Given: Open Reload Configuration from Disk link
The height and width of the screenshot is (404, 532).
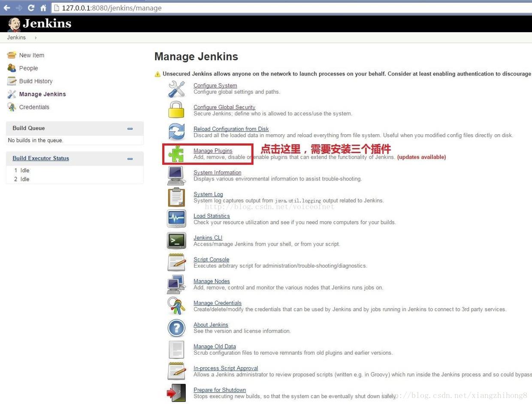Looking at the screenshot, I should coord(231,129).
